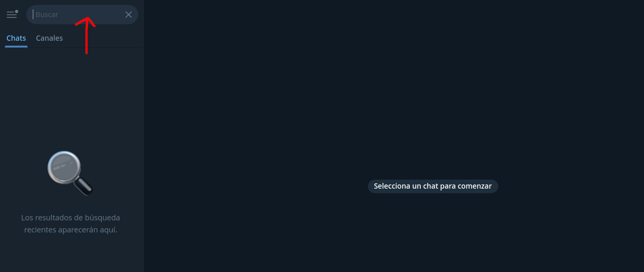Click the word 'Selecciona' in the center badge

(x=392, y=186)
